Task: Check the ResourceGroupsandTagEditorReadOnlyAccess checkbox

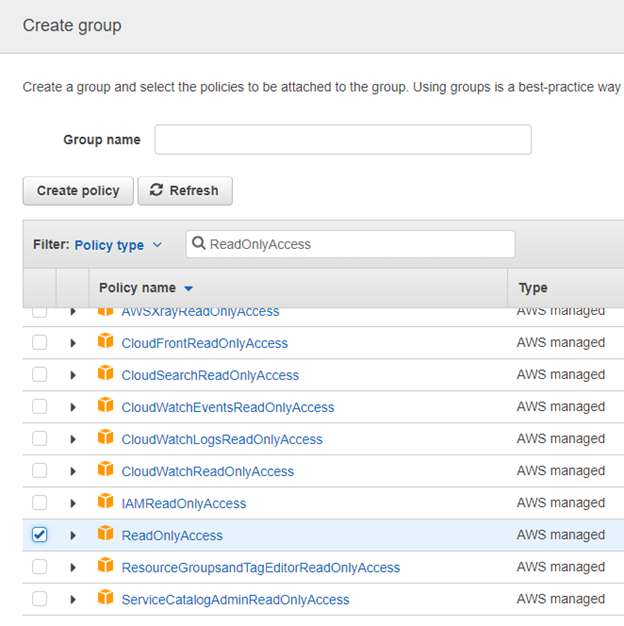Action: pyautogui.click(x=40, y=567)
